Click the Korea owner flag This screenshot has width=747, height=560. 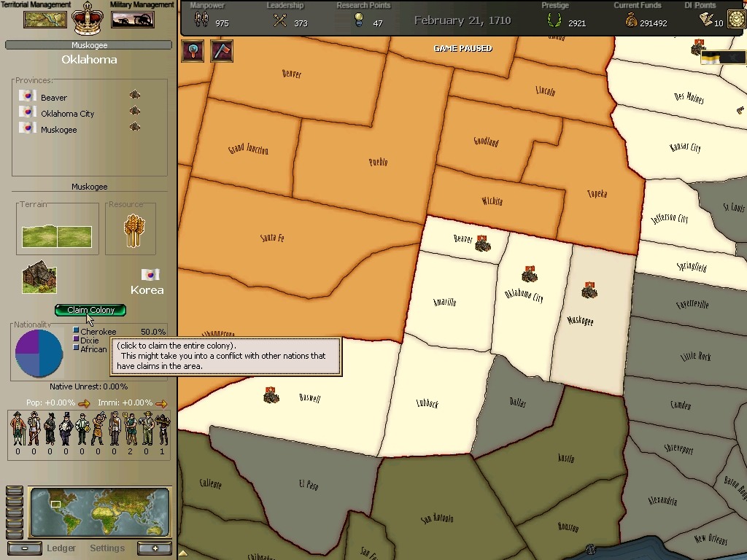(x=150, y=274)
